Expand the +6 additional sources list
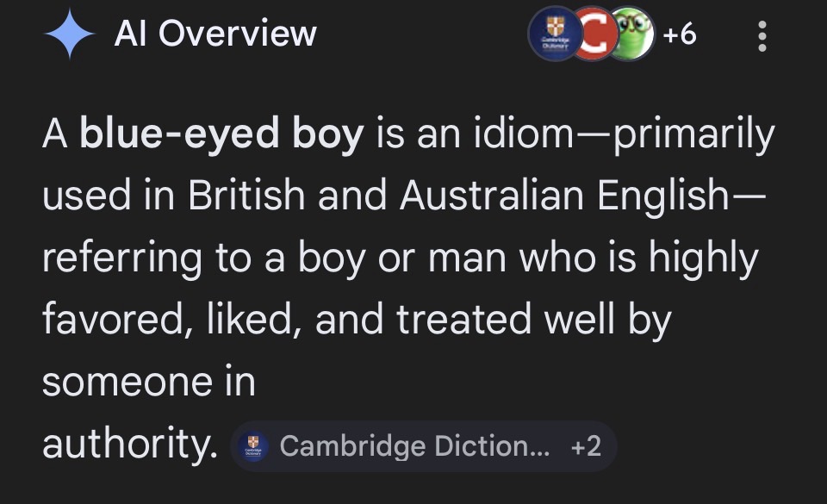The height and width of the screenshot is (504, 827). tap(680, 36)
